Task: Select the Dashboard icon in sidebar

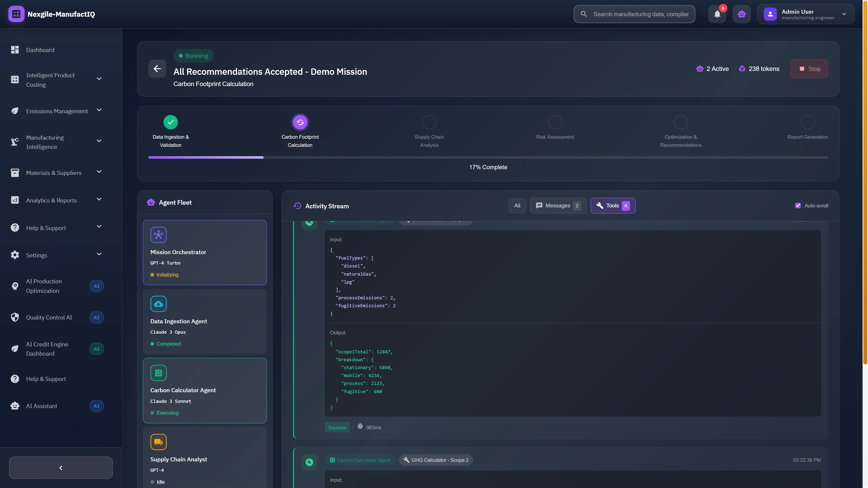Action: (15, 49)
